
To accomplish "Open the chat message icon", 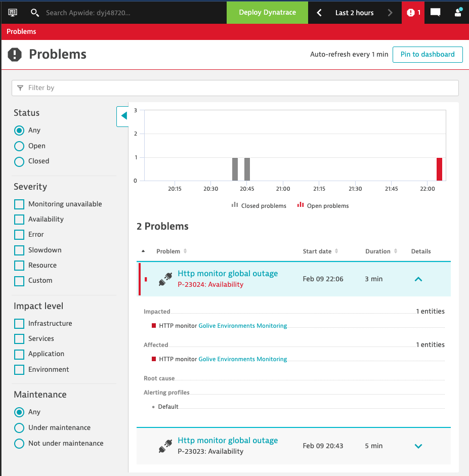I will (x=435, y=12).
